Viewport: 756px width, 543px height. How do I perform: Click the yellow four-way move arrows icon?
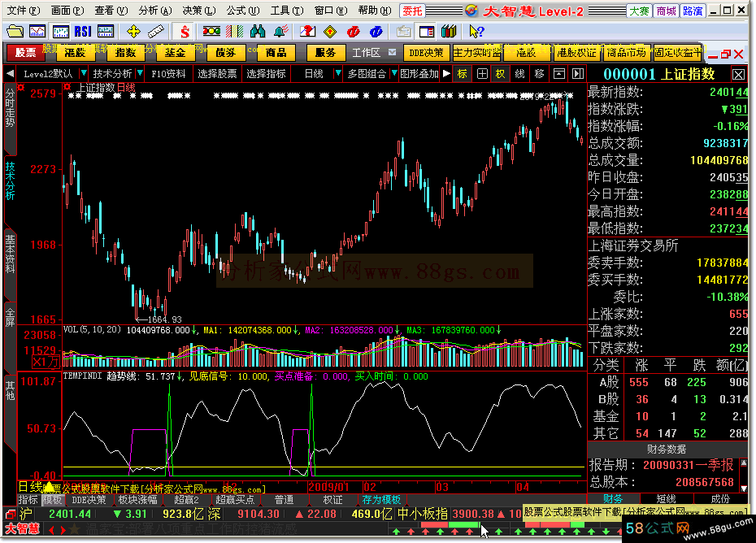(133, 32)
